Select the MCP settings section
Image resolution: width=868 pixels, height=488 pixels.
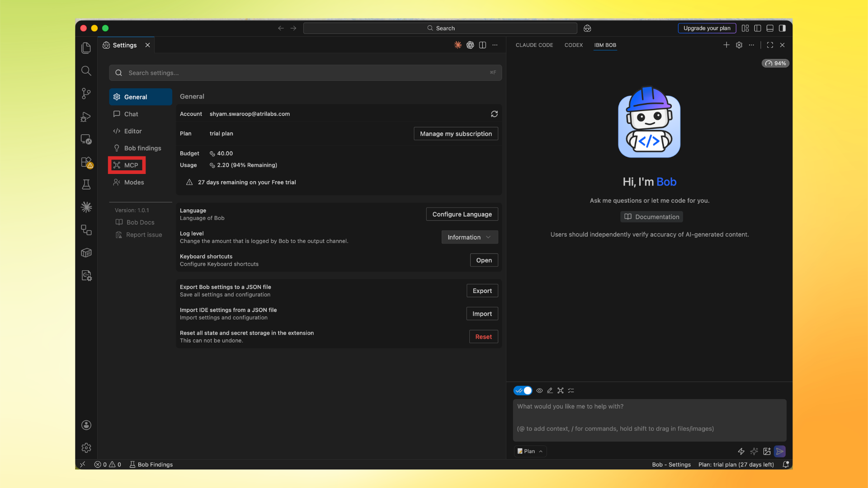click(x=127, y=165)
